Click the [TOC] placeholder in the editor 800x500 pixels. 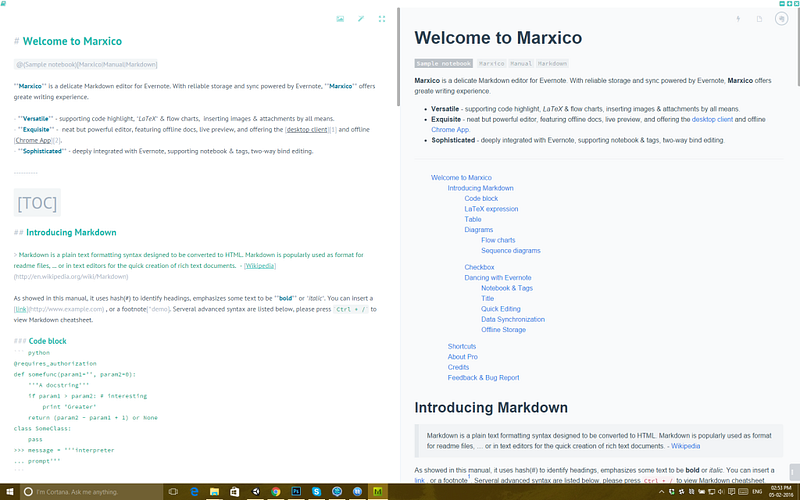point(37,203)
